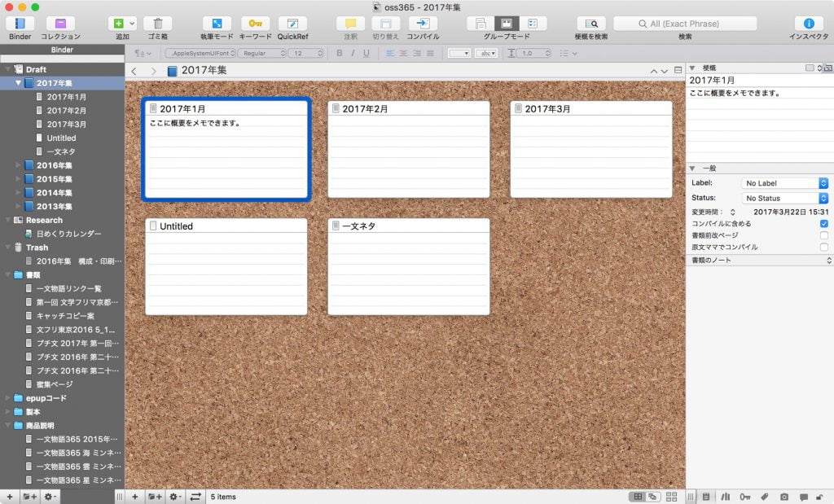
Task: Switch group mode to outliner view
Action: click(533, 24)
